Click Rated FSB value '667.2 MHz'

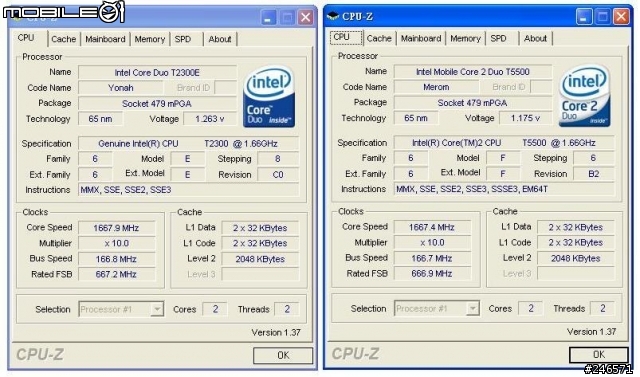[116, 274]
